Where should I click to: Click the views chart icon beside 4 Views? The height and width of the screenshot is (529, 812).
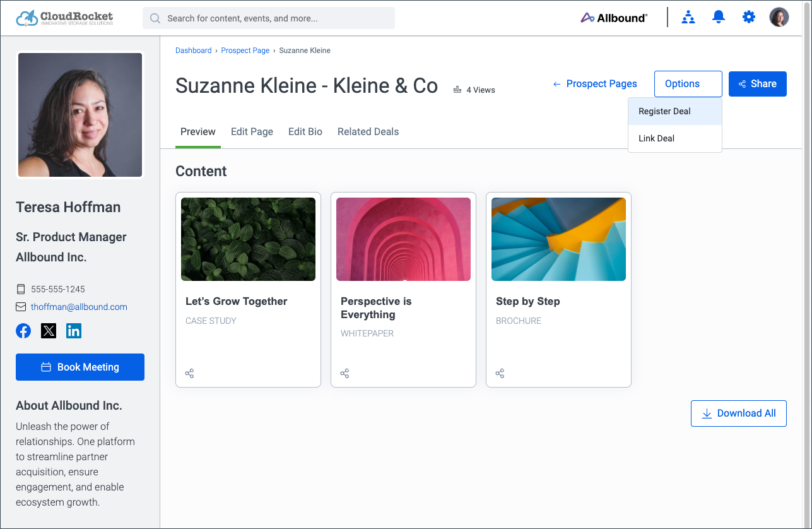457,90
